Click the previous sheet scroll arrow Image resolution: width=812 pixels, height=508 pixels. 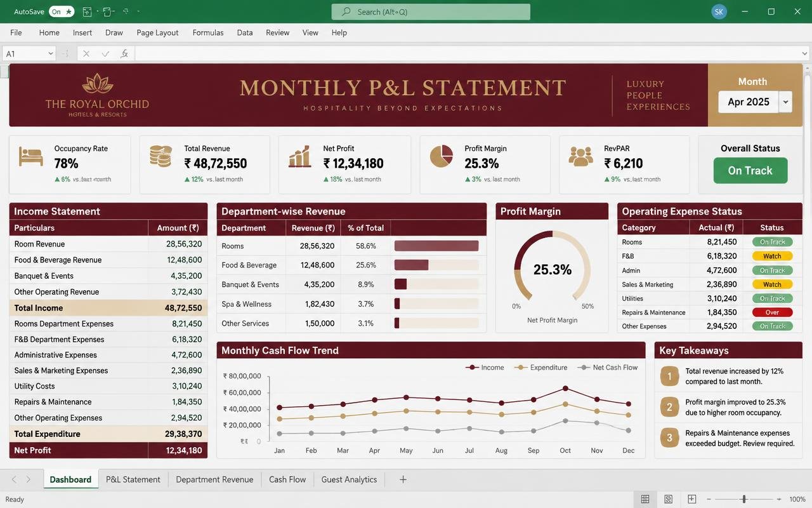pyautogui.click(x=14, y=479)
